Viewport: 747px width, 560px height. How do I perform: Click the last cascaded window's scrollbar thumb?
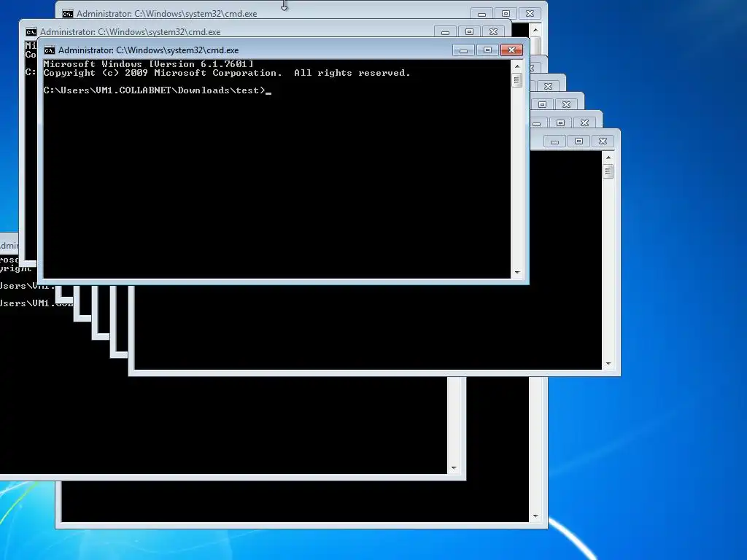(608, 171)
